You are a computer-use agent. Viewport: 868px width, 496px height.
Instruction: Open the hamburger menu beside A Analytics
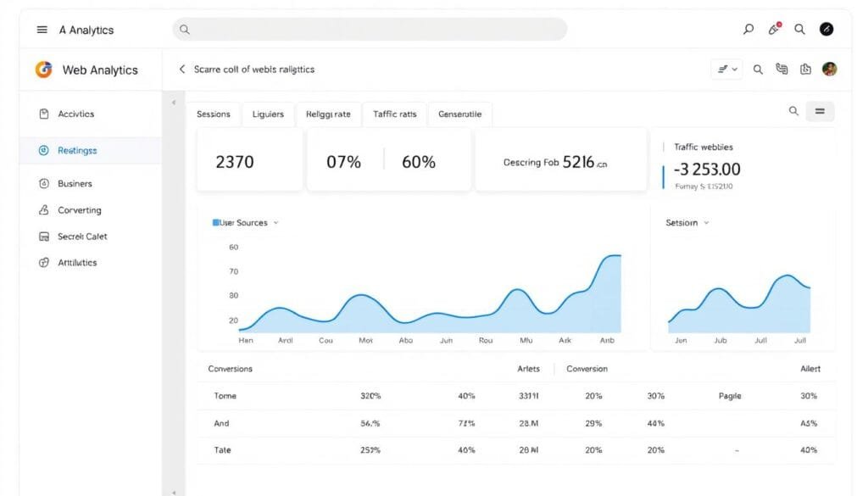pyautogui.click(x=42, y=30)
